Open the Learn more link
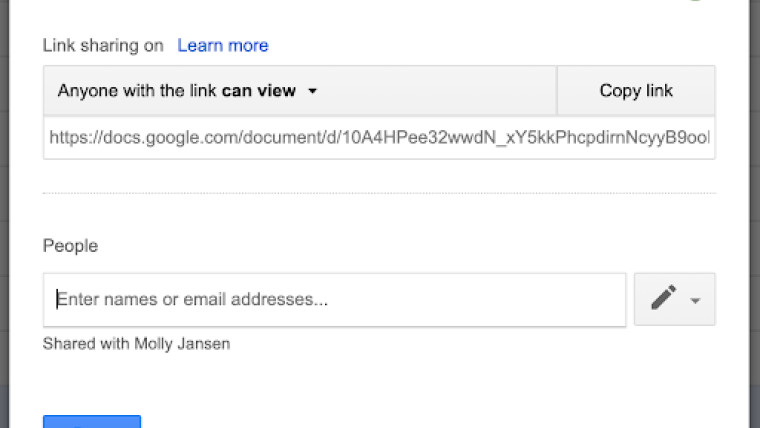Screen dimensions: 760x428 coord(222,45)
